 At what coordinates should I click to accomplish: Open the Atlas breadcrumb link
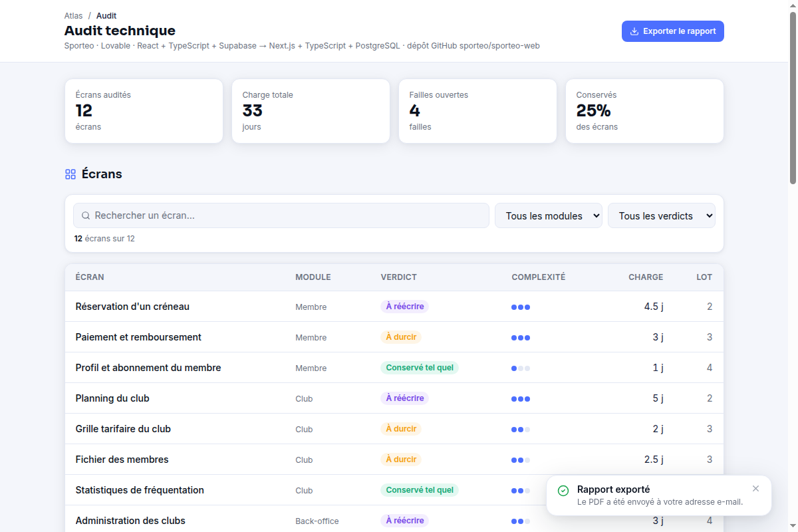[x=74, y=16]
